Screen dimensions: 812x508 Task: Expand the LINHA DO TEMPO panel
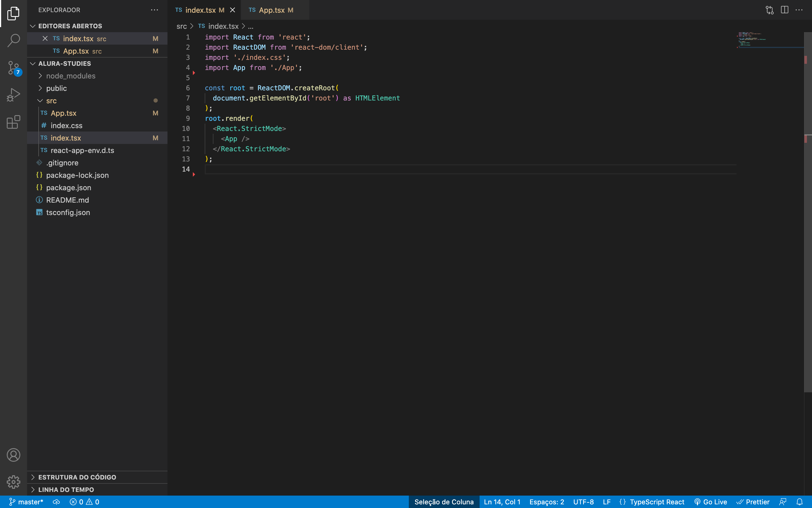point(97,490)
